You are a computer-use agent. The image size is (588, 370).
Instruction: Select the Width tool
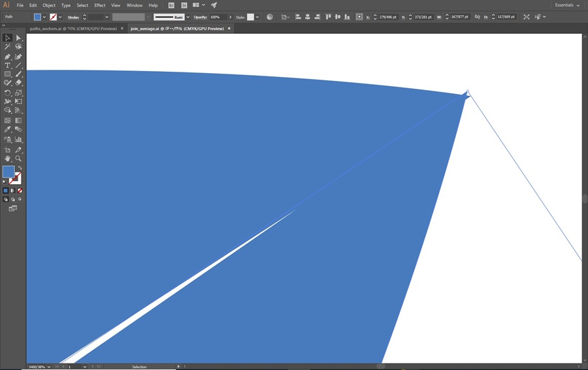(x=7, y=102)
